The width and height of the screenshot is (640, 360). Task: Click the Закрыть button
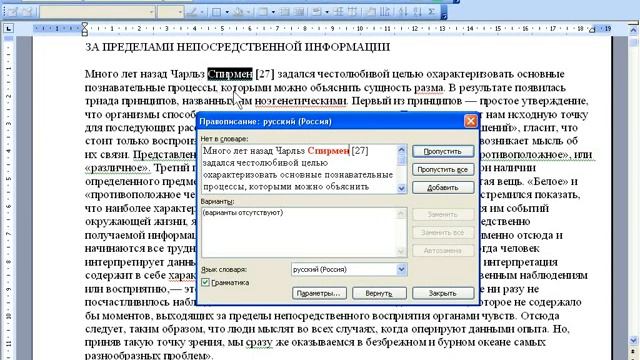coord(443,293)
